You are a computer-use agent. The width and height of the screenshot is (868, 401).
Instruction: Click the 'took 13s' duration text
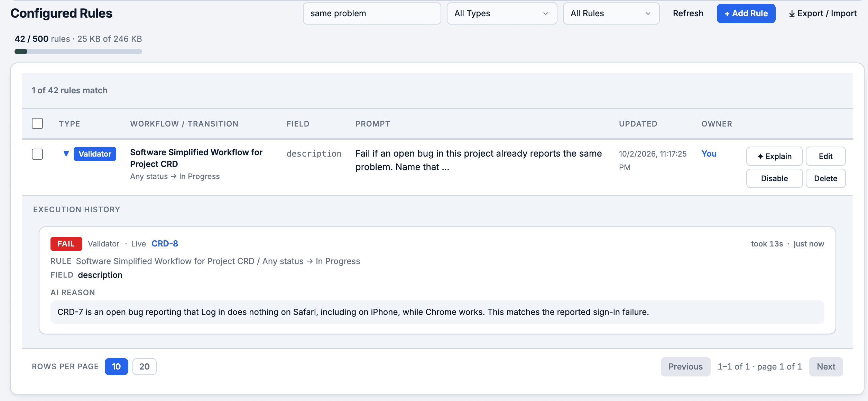click(x=767, y=244)
